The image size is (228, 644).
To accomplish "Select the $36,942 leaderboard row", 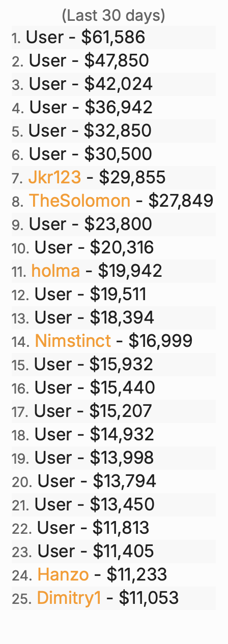I will 114,107.
